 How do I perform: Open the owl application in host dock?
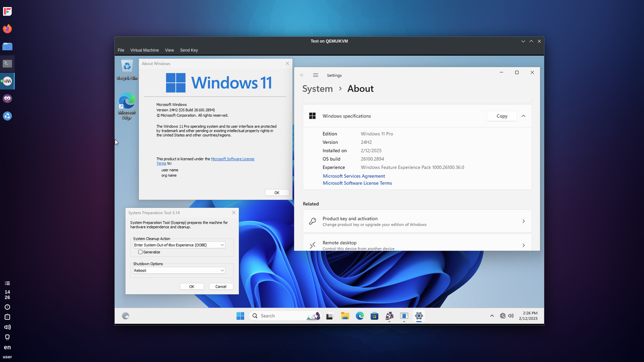(x=7, y=99)
